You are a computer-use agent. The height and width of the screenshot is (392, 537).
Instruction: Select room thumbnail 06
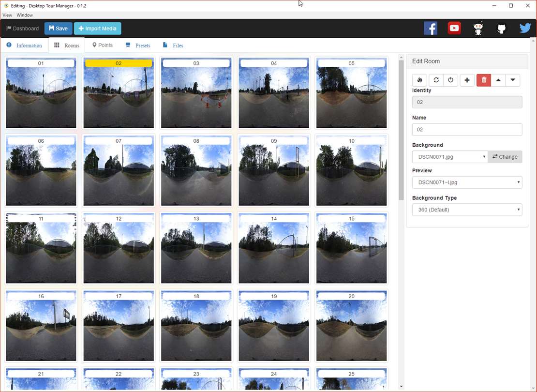(x=41, y=170)
